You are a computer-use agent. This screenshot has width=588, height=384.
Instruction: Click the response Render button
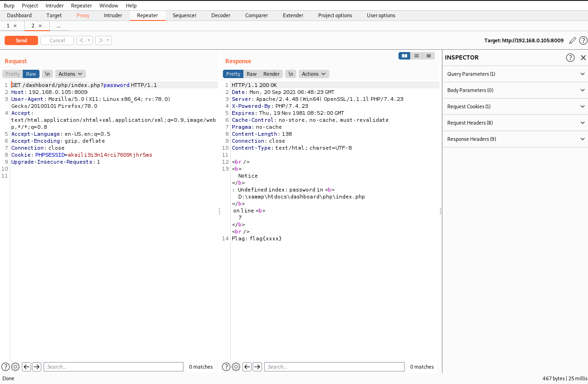coord(271,74)
